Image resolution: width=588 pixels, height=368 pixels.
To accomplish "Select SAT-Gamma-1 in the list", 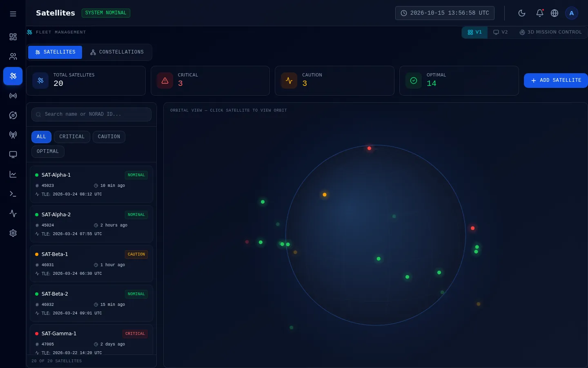I will point(91,339).
